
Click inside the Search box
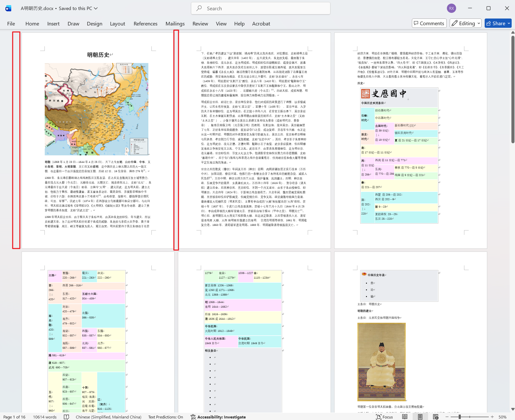point(260,8)
